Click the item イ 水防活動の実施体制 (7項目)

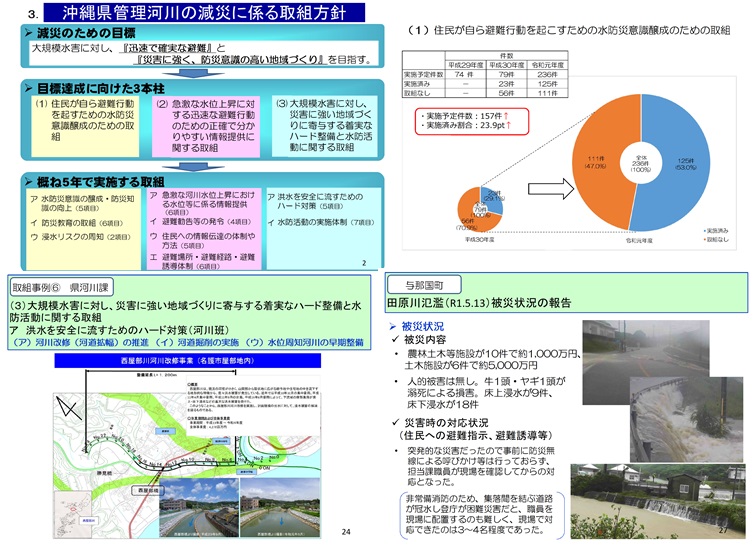(x=321, y=222)
